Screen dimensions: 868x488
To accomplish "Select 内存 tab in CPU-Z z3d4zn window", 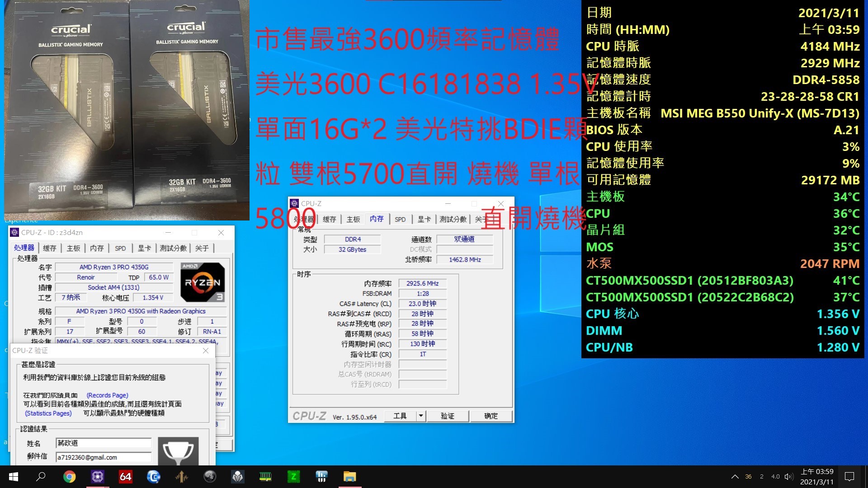I will (x=97, y=248).
